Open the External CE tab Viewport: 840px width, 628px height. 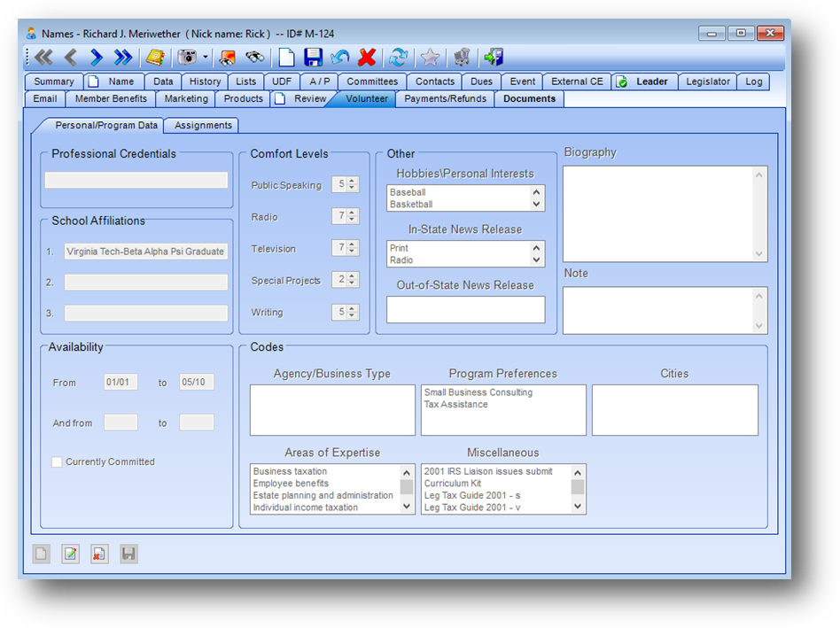(x=577, y=81)
